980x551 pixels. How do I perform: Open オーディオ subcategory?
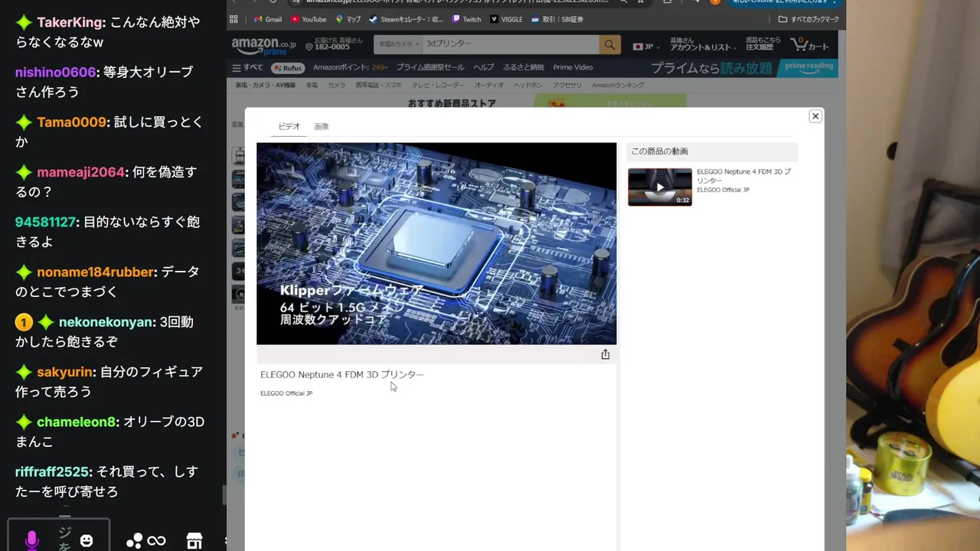pyautogui.click(x=489, y=85)
